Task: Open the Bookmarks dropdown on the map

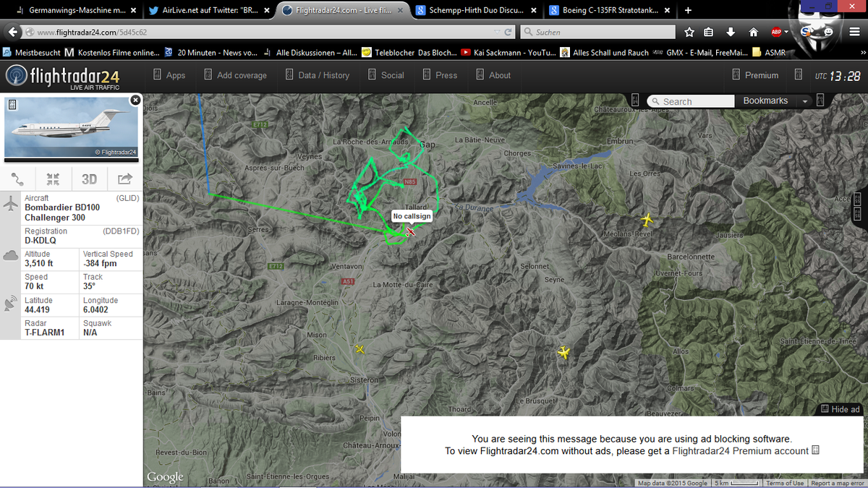Action: point(775,101)
